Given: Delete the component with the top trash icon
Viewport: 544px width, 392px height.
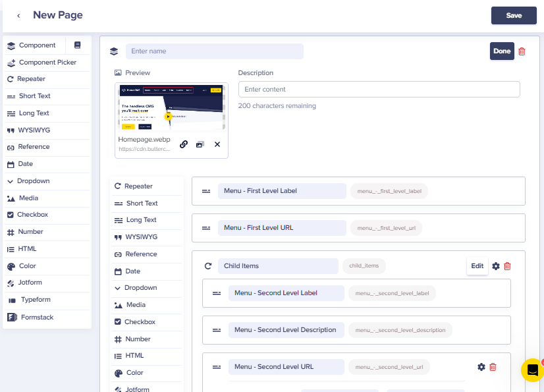Looking at the screenshot, I should pos(522,51).
